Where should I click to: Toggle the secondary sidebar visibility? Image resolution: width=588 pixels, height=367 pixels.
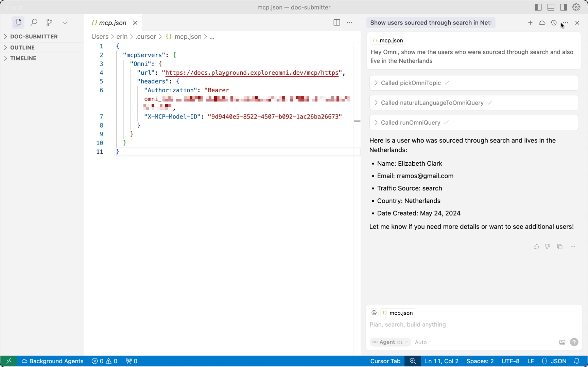(x=563, y=7)
